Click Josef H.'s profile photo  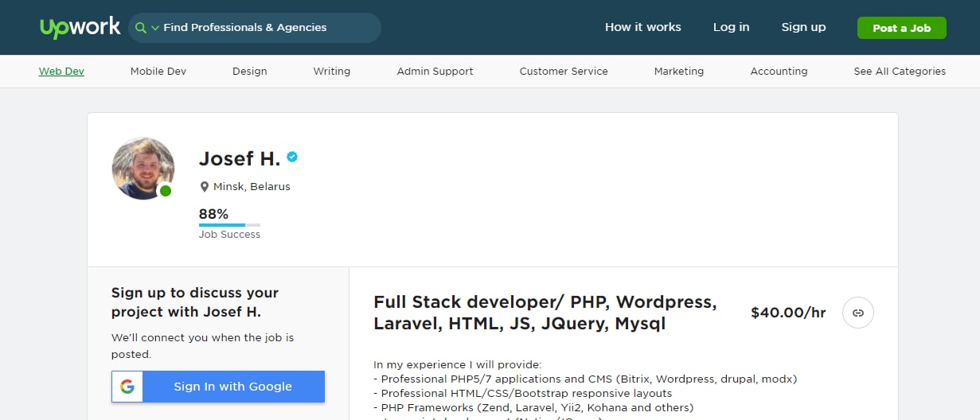pyautogui.click(x=143, y=168)
